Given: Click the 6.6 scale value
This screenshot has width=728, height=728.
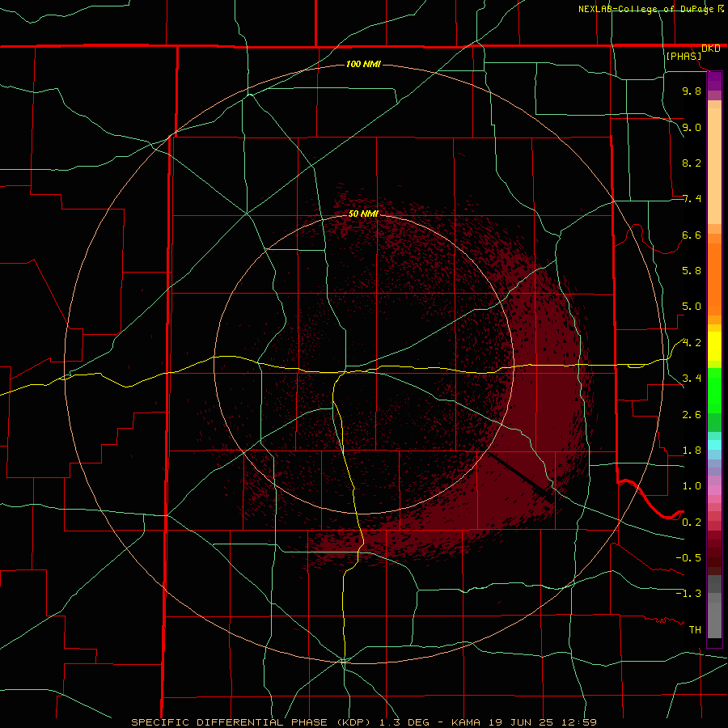Looking at the screenshot, I should click(692, 235).
